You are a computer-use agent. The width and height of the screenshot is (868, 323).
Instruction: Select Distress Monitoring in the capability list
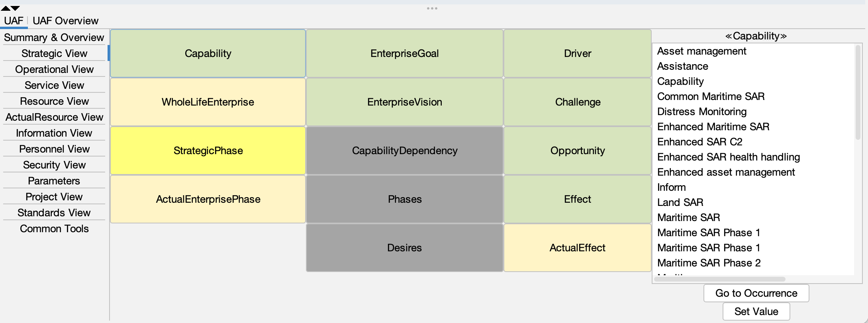coord(701,112)
